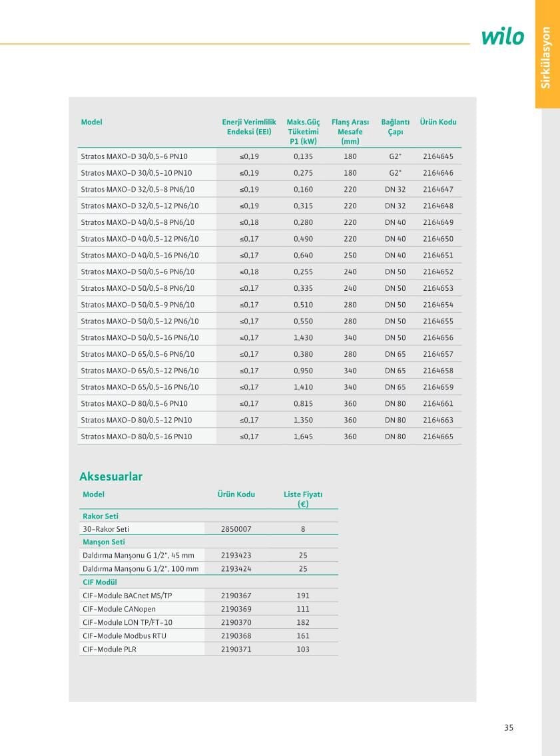Click power value 1,645
Image resolution: width=560 pixels, height=756 pixels.
coord(303,437)
